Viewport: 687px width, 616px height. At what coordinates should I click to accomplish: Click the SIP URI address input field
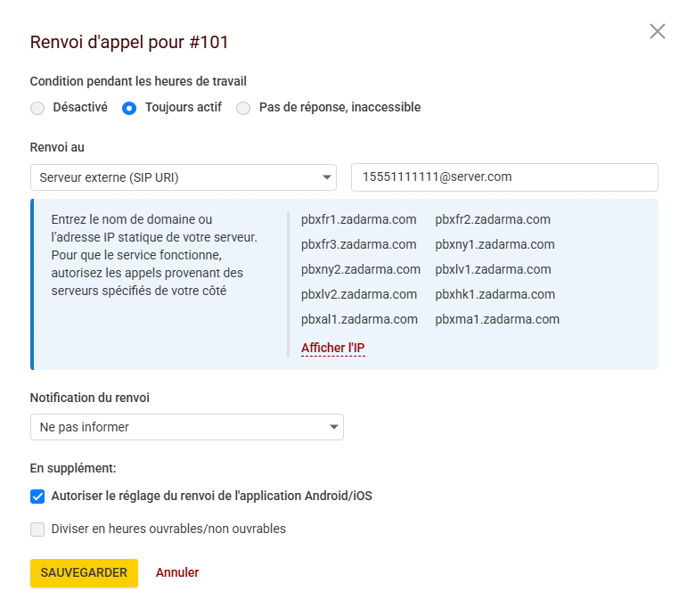tap(504, 177)
